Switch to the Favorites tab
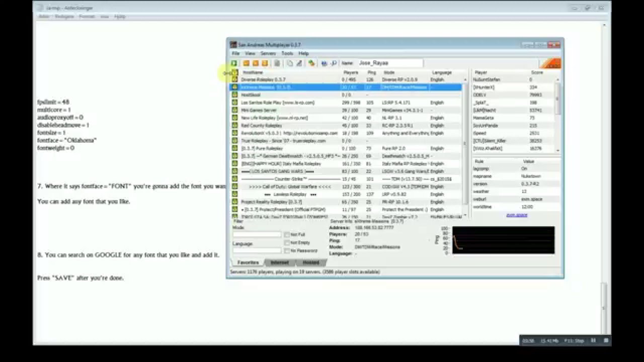Viewport: 644px width, 362px height. point(248,262)
